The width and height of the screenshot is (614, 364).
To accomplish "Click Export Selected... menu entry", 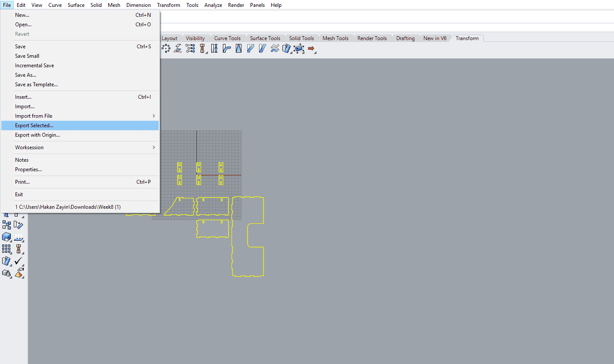I will [x=80, y=126].
